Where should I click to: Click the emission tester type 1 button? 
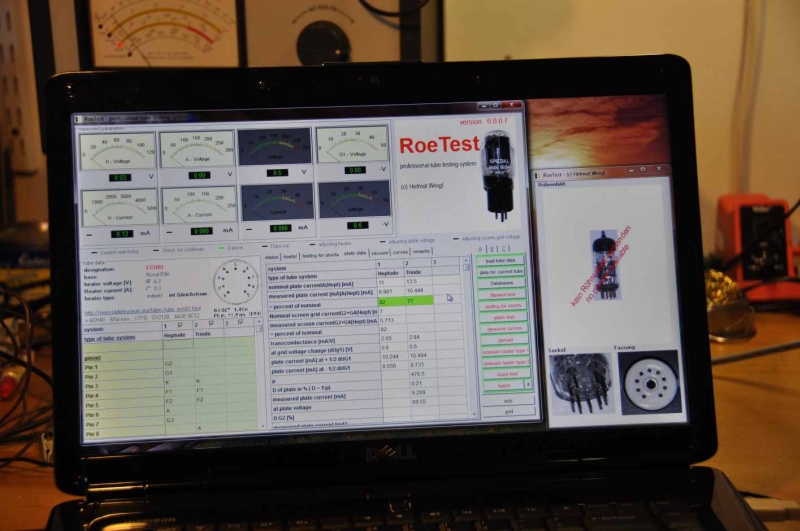[506, 351]
